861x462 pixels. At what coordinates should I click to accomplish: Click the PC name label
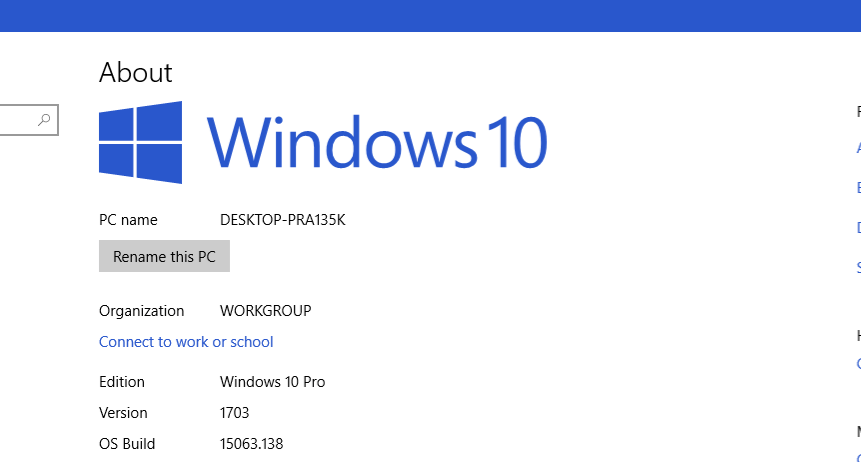point(128,220)
